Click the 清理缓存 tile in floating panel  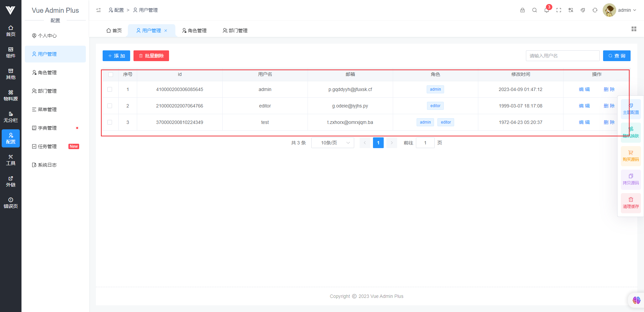click(631, 203)
